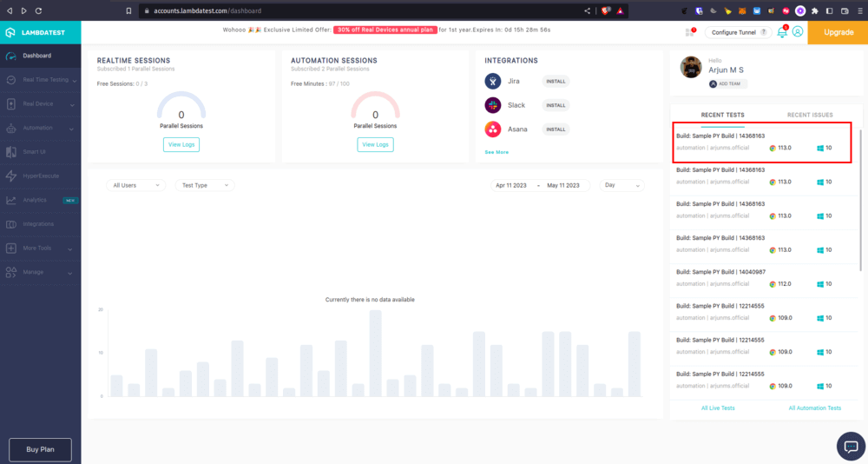Click the browser address bar URL

[x=207, y=10]
